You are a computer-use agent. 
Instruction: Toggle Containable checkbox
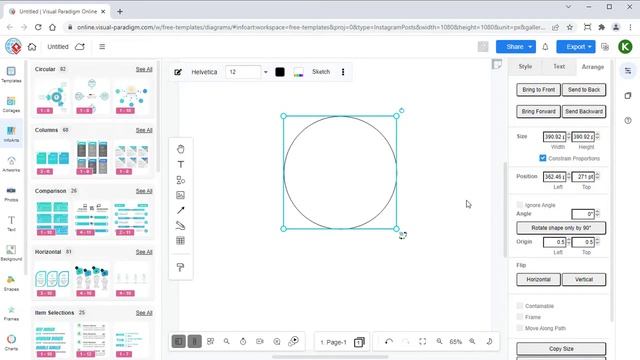click(520, 306)
